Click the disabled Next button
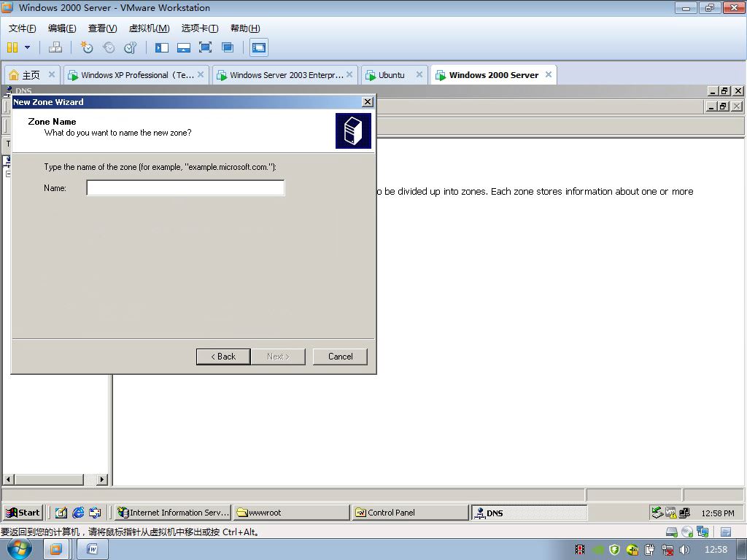The width and height of the screenshot is (747, 560). pyautogui.click(x=278, y=357)
